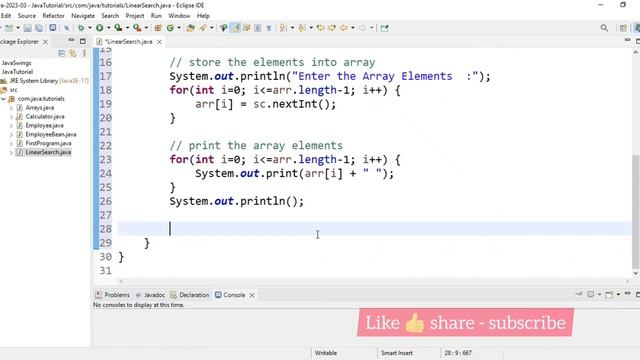This screenshot has width=640, height=360.
Task: Expand the com.java.tutorials package
Action: pos(4,99)
